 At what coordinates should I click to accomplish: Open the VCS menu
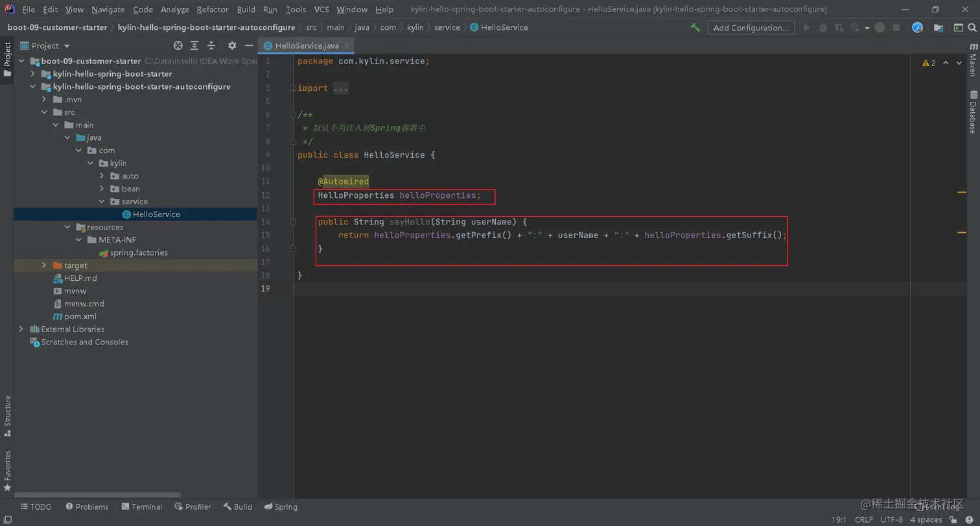[321, 9]
